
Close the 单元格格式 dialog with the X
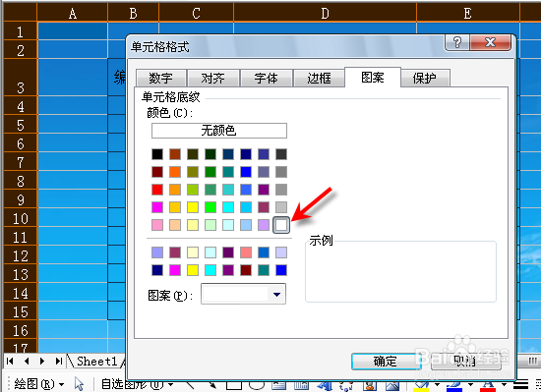click(x=490, y=42)
